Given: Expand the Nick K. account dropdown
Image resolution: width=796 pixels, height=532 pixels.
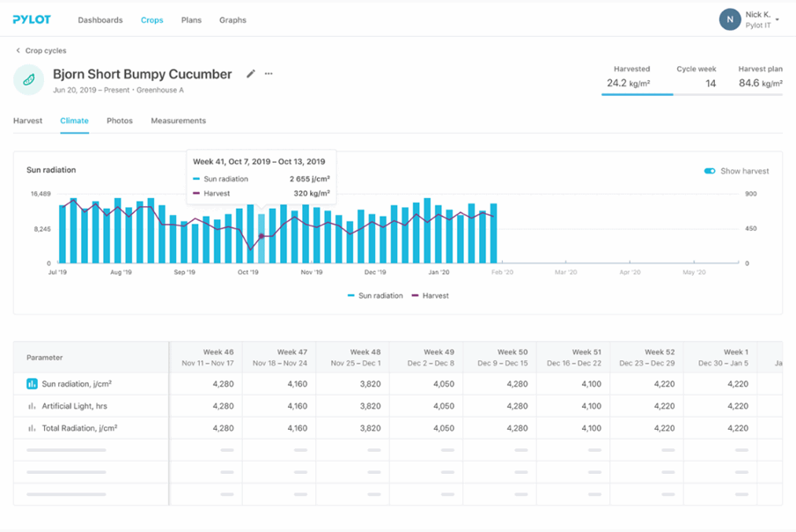Looking at the screenshot, I should (x=778, y=20).
